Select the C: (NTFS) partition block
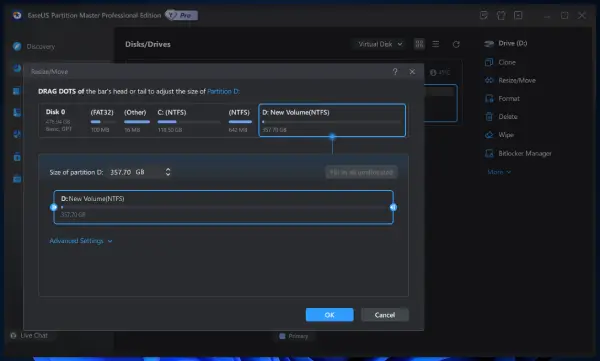The image size is (600, 361). coord(189,120)
